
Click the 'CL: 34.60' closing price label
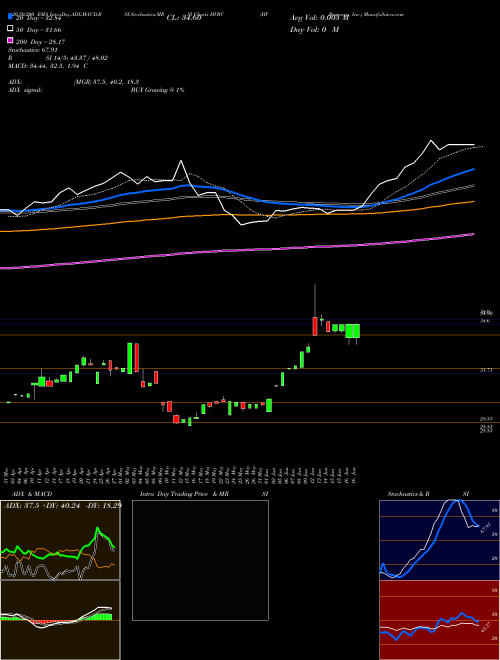(184, 18)
